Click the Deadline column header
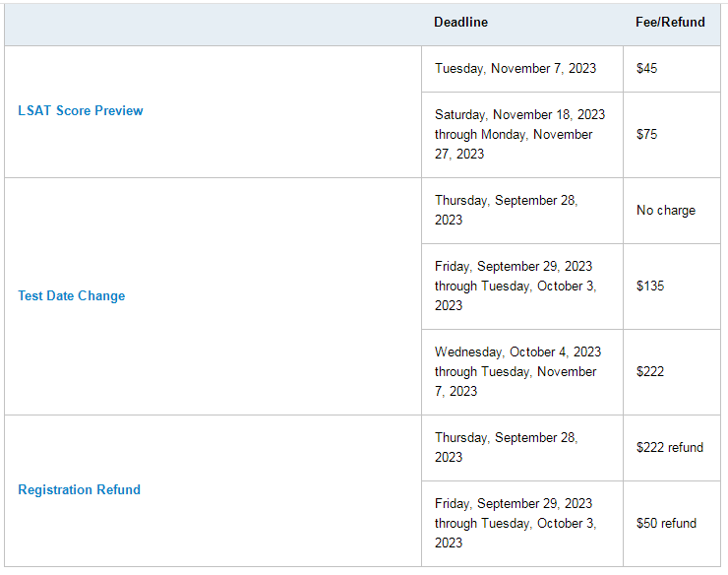This screenshot has width=728, height=575. (x=460, y=22)
